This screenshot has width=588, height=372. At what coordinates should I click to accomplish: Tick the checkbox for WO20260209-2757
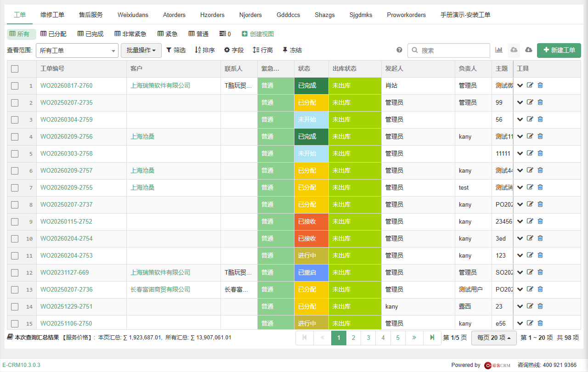tap(15, 171)
